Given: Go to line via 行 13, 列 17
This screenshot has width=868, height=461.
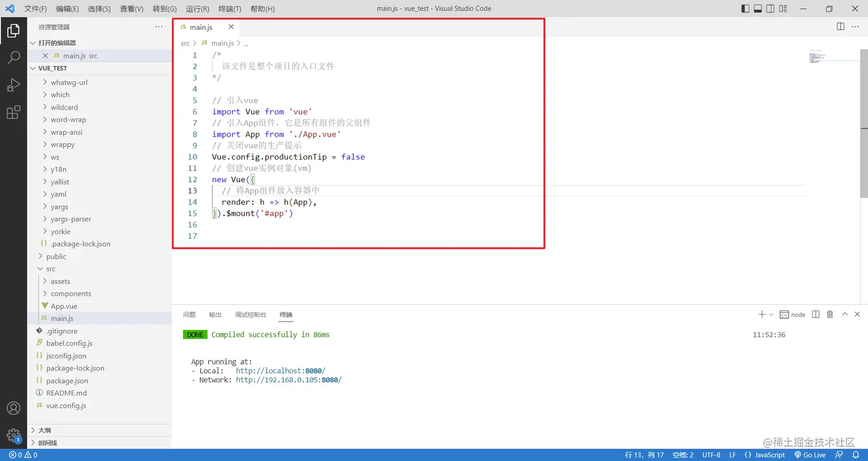Looking at the screenshot, I should point(644,455).
